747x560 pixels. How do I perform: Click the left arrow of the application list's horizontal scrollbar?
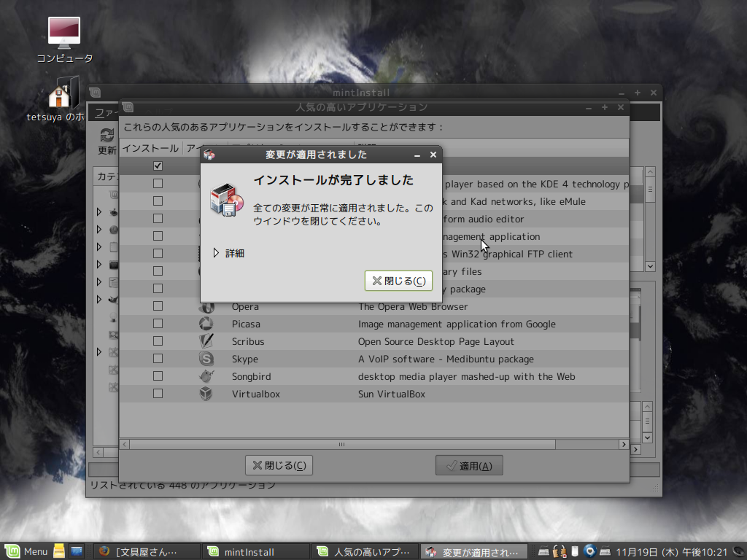124,444
